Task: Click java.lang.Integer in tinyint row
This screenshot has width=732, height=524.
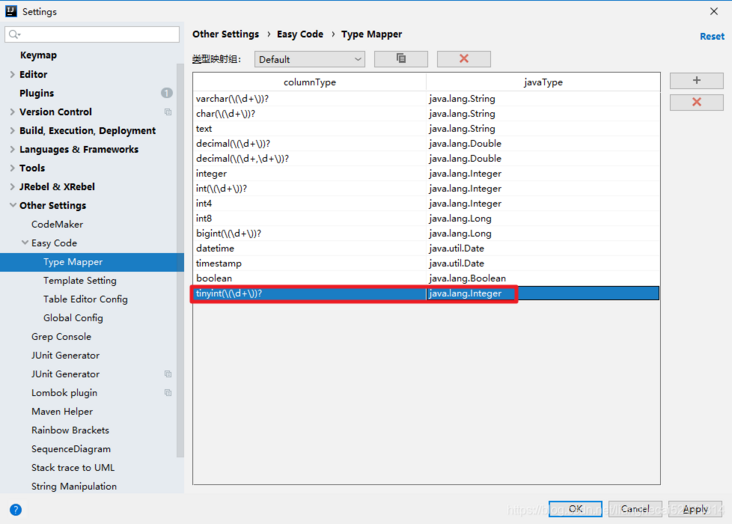Action: click(x=543, y=293)
